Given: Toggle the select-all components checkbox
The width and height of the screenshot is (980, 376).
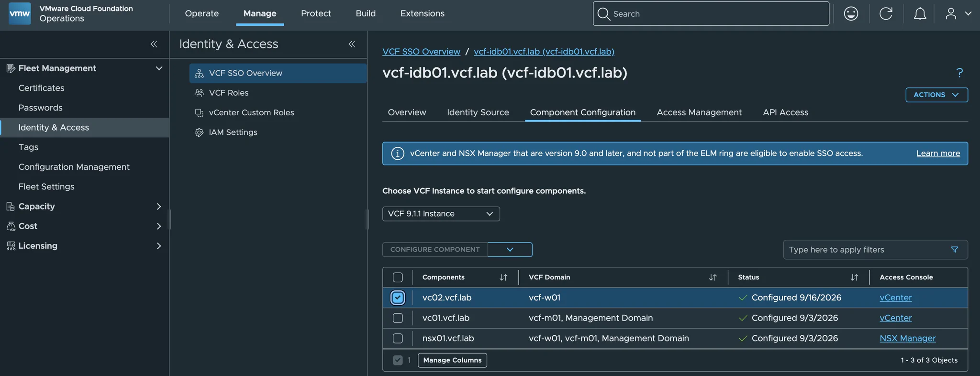Looking at the screenshot, I should coord(398,277).
